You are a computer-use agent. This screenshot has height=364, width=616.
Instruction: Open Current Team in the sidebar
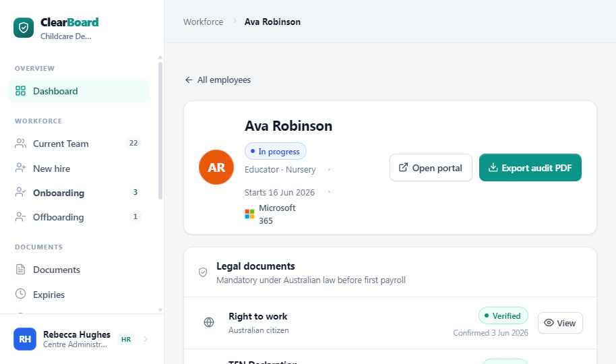click(79, 144)
